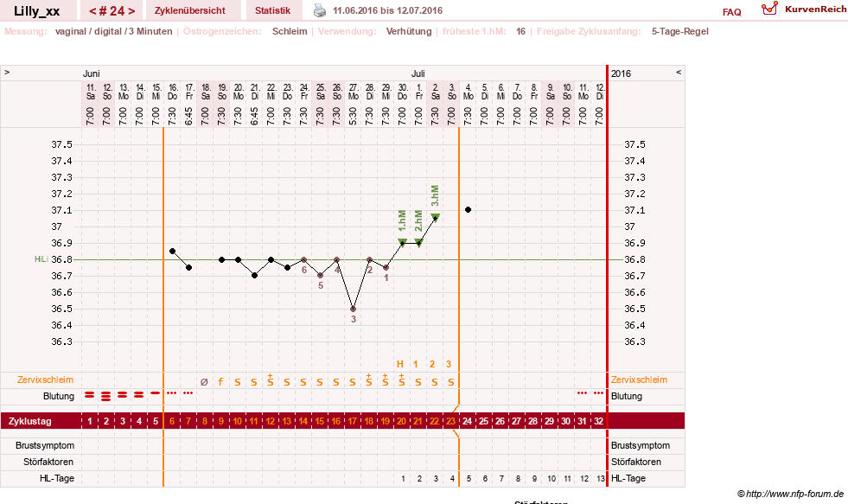This screenshot has height=504, width=848.
Task: Click the orange H peak-day marker
Action: point(400,364)
